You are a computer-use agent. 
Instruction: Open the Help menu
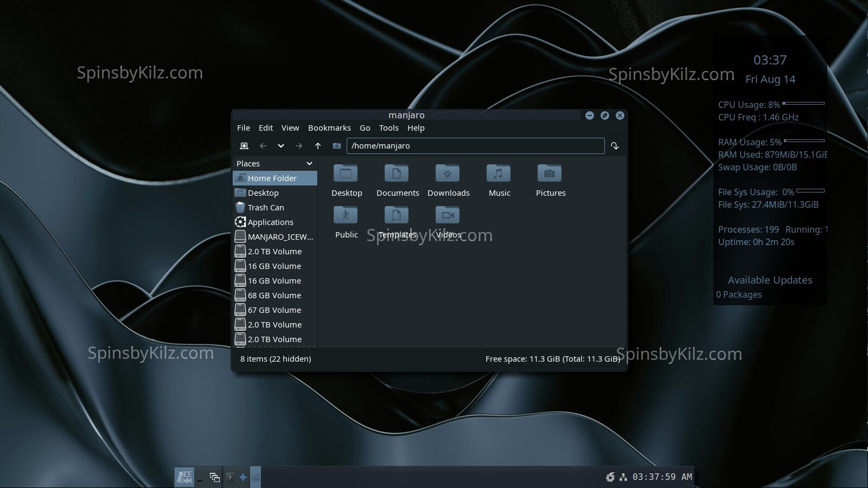(416, 128)
